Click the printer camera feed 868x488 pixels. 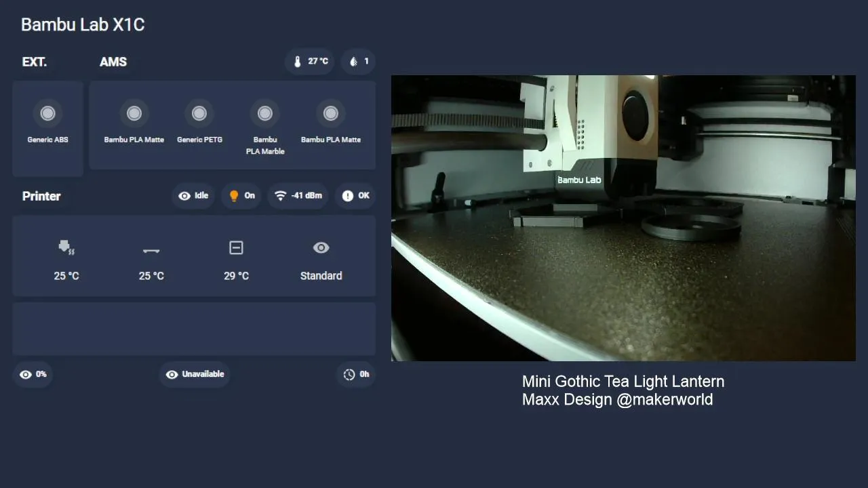623,218
